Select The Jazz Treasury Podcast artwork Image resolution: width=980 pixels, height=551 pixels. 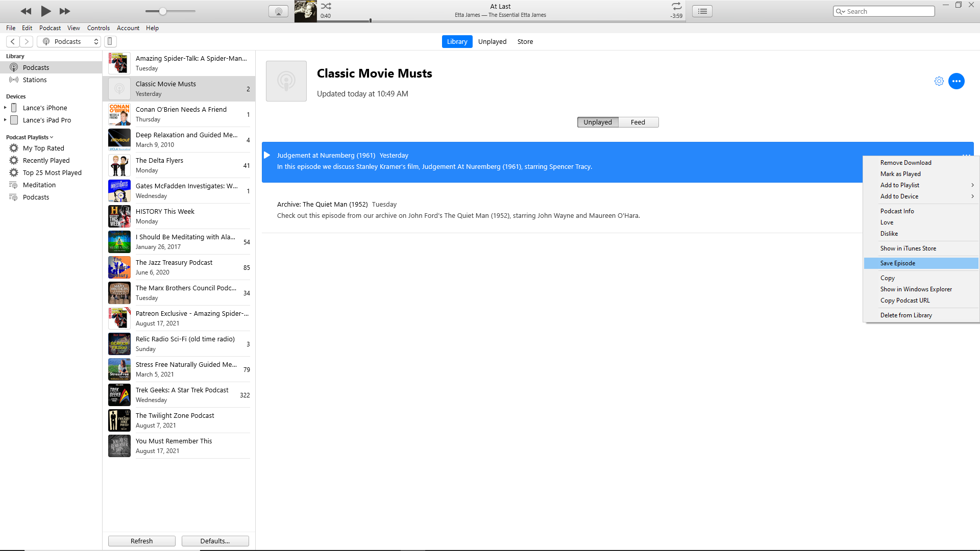[x=119, y=267]
